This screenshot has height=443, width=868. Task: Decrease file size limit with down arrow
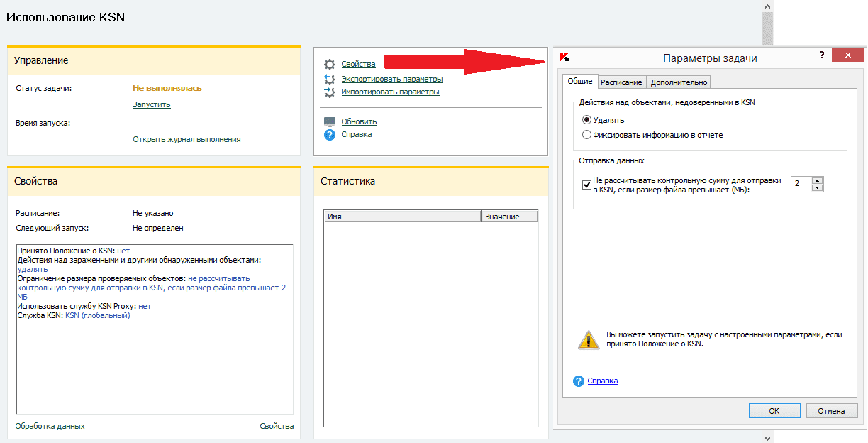tap(818, 188)
